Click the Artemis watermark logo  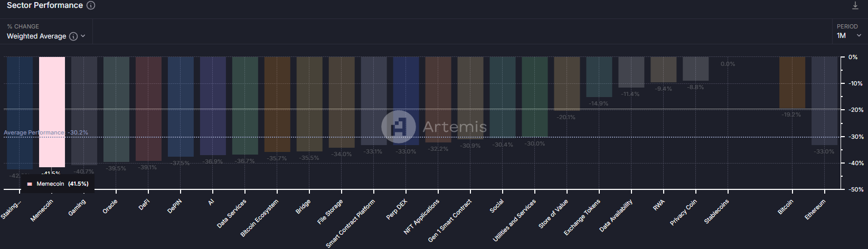coord(398,127)
